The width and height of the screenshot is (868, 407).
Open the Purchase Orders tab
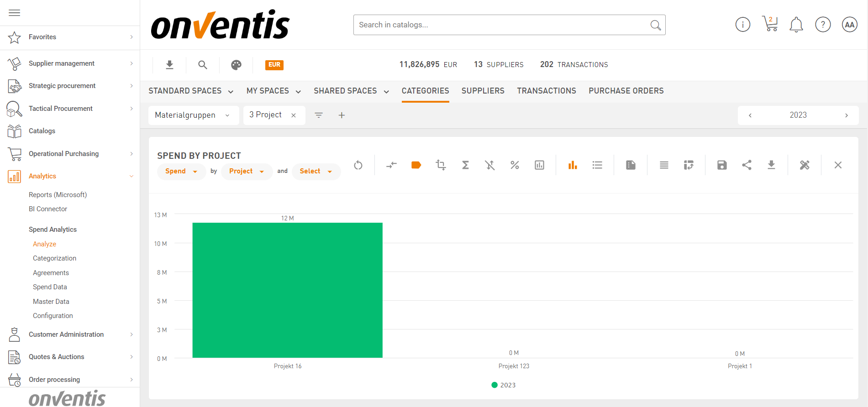click(626, 91)
